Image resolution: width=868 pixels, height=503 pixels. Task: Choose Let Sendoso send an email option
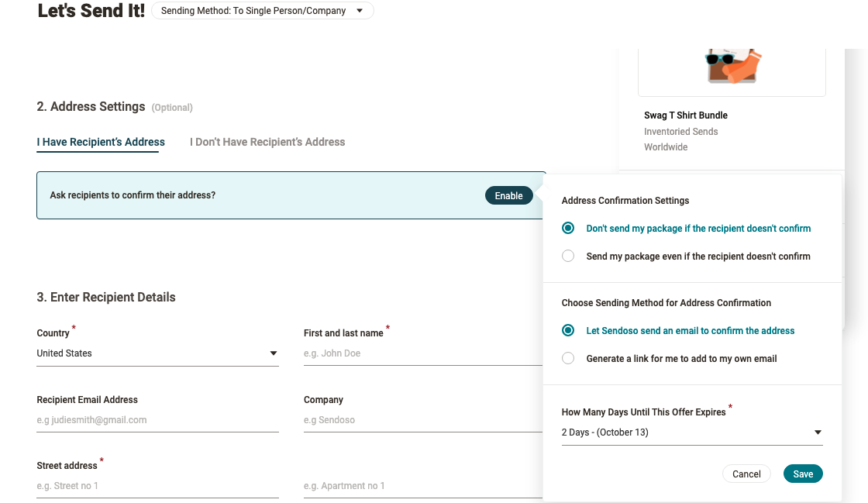pyautogui.click(x=569, y=331)
